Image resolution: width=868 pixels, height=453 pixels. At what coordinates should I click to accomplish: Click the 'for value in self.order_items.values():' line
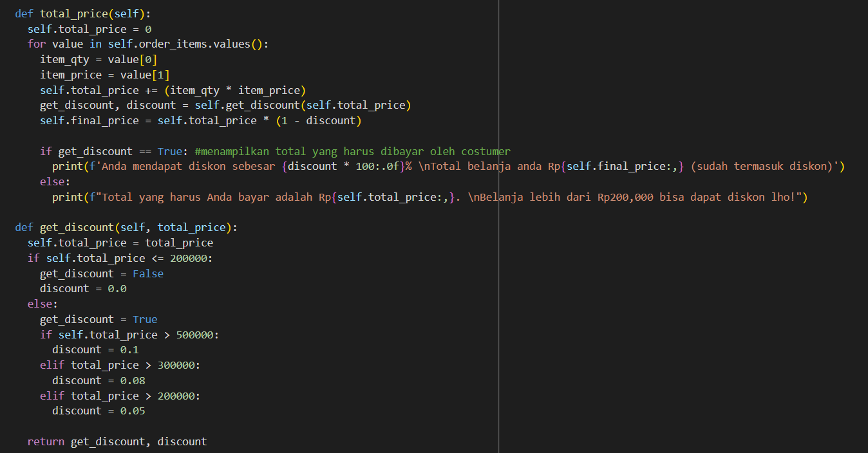pos(148,44)
